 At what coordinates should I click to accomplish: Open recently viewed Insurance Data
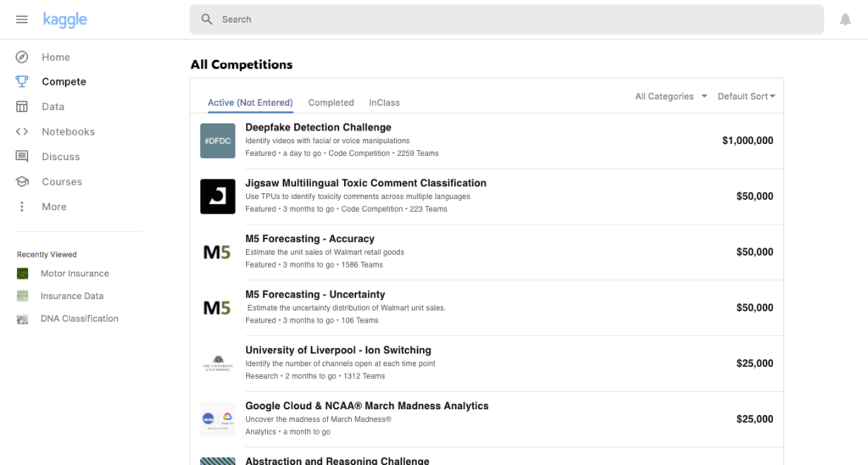pyautogui.click(x=72, y=296)
